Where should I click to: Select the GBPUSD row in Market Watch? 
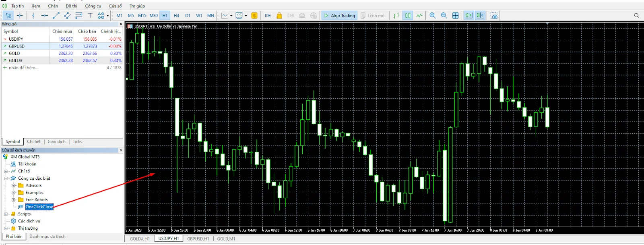(62, 46)
